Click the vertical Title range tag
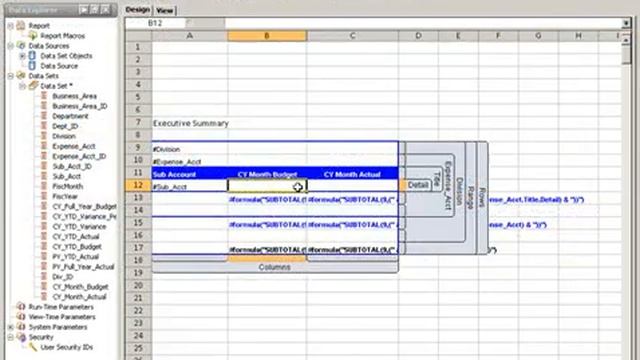640x360 pixels. point(437,179)
